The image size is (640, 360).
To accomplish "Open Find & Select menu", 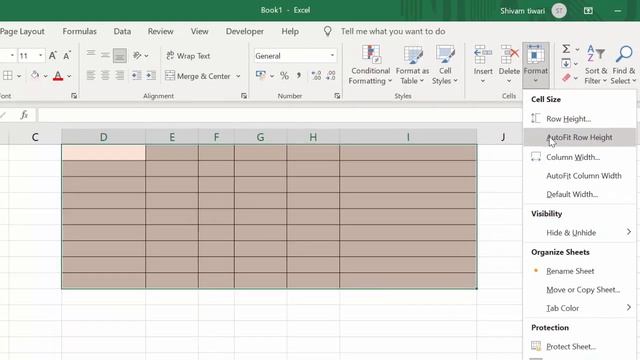I will click(623, 65).
